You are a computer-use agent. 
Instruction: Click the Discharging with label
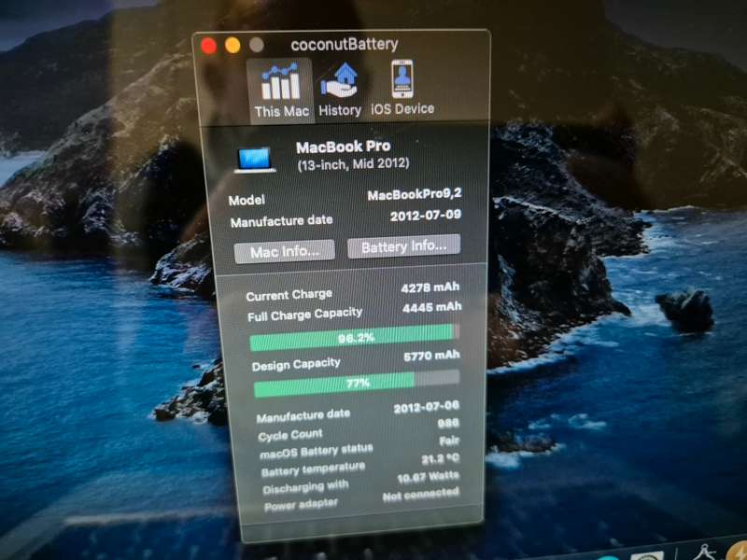pyautogui.click(x=305, y=487)
